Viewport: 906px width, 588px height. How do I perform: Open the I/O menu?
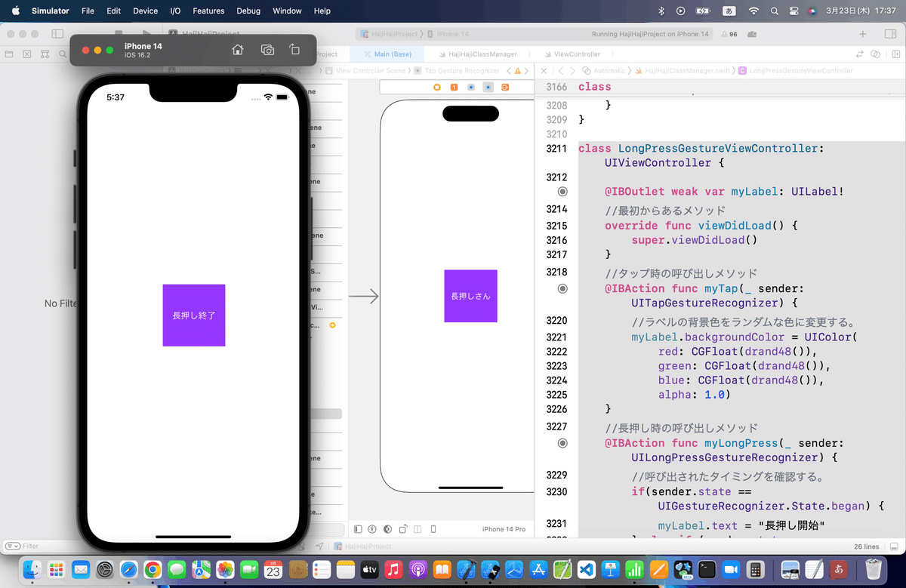click(x=175, y=11)
